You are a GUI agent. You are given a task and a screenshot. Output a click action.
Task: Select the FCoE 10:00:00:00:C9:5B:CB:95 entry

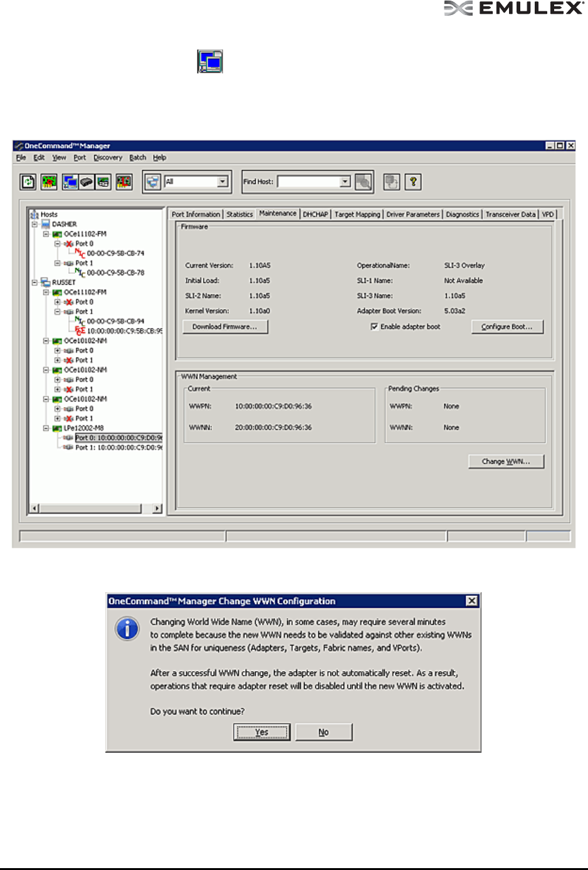tap(124, 331)
